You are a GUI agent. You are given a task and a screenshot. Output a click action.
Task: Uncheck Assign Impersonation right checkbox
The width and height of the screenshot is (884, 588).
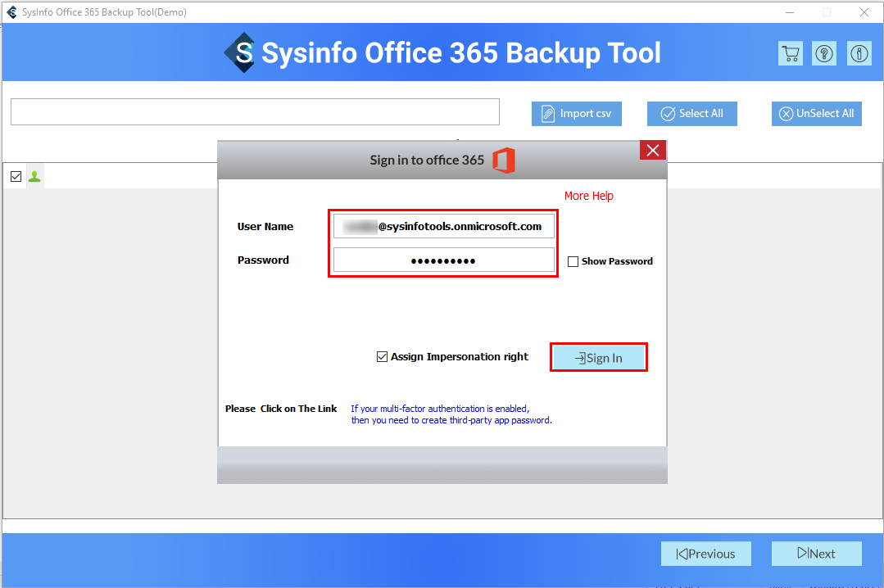click(x=382, y=357)
